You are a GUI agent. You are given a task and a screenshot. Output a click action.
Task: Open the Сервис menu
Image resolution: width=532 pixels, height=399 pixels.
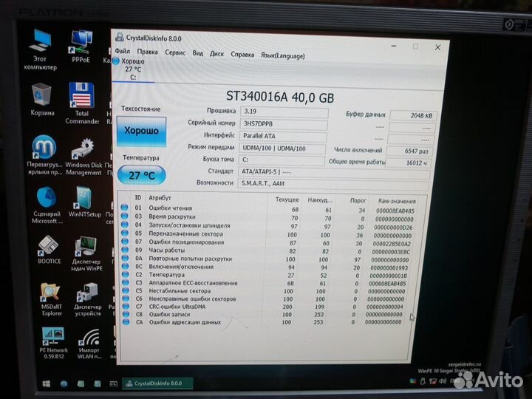pyautogui.click(x=175, y=52)
